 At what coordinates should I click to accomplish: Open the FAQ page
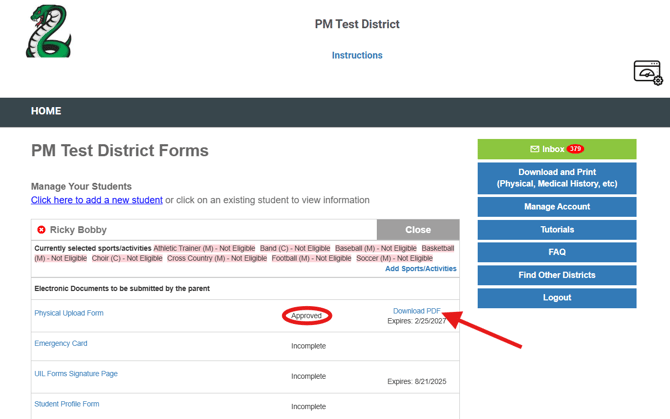click(x=557, y=252)
